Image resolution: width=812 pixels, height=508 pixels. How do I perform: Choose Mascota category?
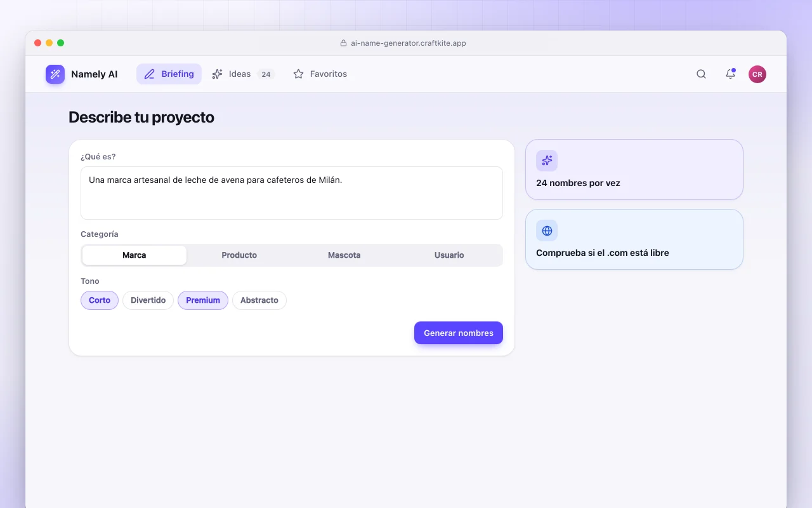point(344,255)
